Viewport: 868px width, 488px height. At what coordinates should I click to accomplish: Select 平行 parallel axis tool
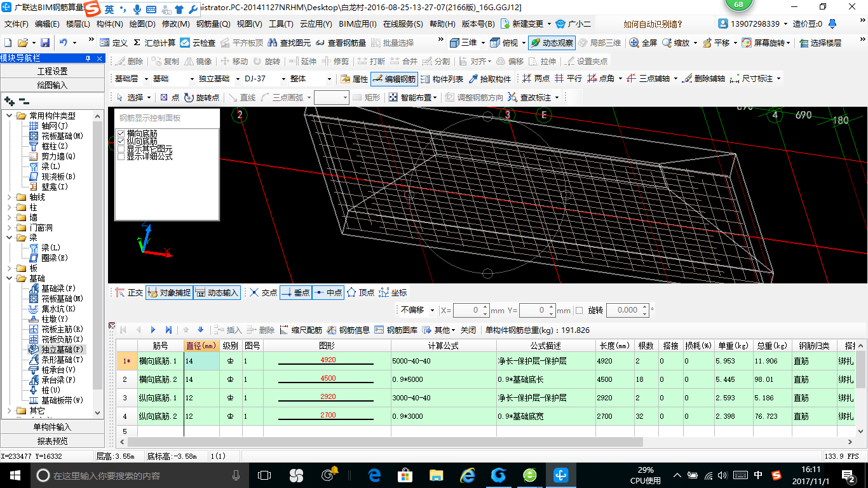coord(567,79)
